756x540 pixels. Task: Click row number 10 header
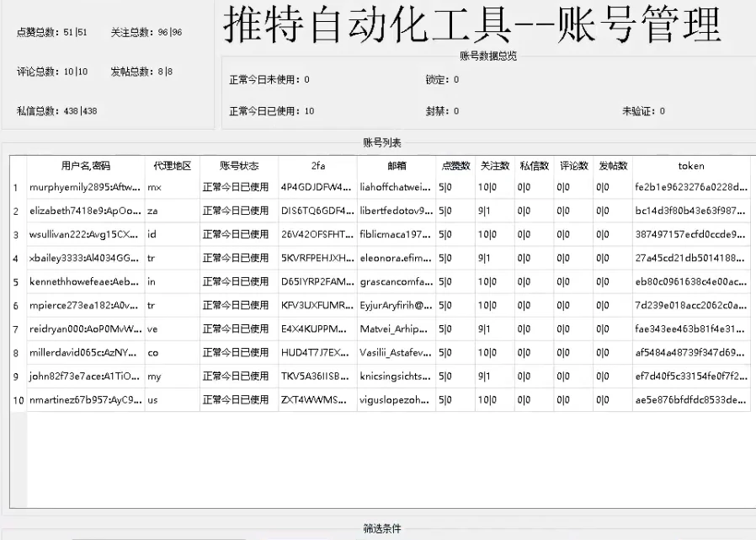(x=18, y=400)
